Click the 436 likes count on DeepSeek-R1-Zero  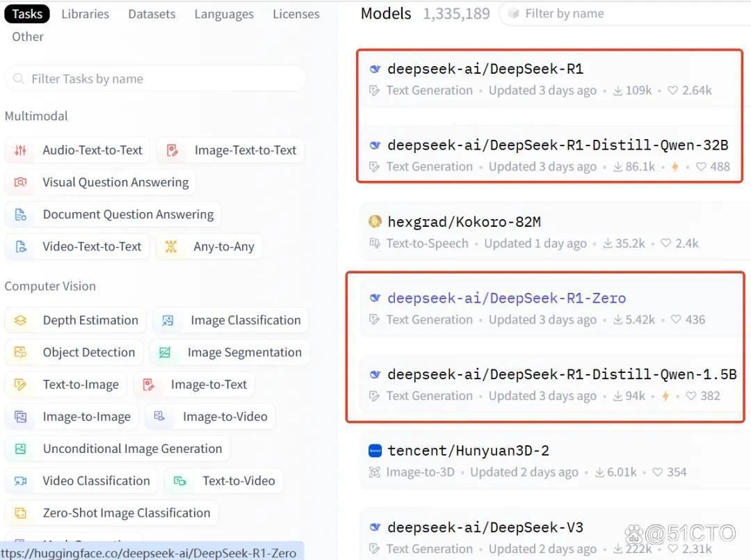click(695, 319)
